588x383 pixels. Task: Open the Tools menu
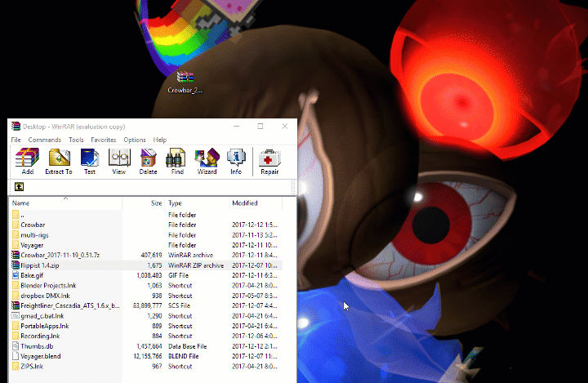[76, 140]
